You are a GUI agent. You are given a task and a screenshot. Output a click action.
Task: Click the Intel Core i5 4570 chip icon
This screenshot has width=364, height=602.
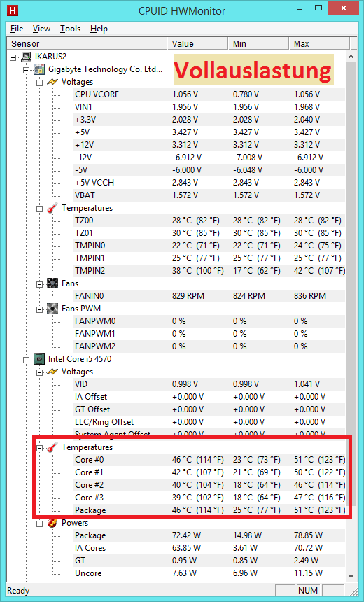click(39, 359)
